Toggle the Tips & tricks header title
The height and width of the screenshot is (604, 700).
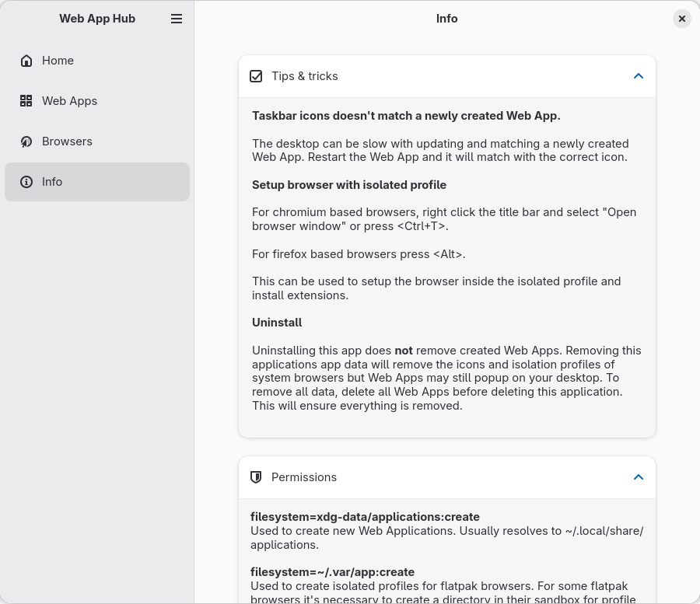click(x=304, y=76)
